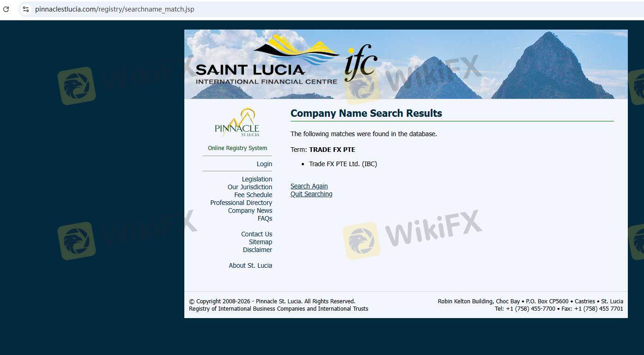The height and width of the screenshot is (355, 644).
Task: Open Our Jurisdiction in sidebar menu
Action: [250, 187]
